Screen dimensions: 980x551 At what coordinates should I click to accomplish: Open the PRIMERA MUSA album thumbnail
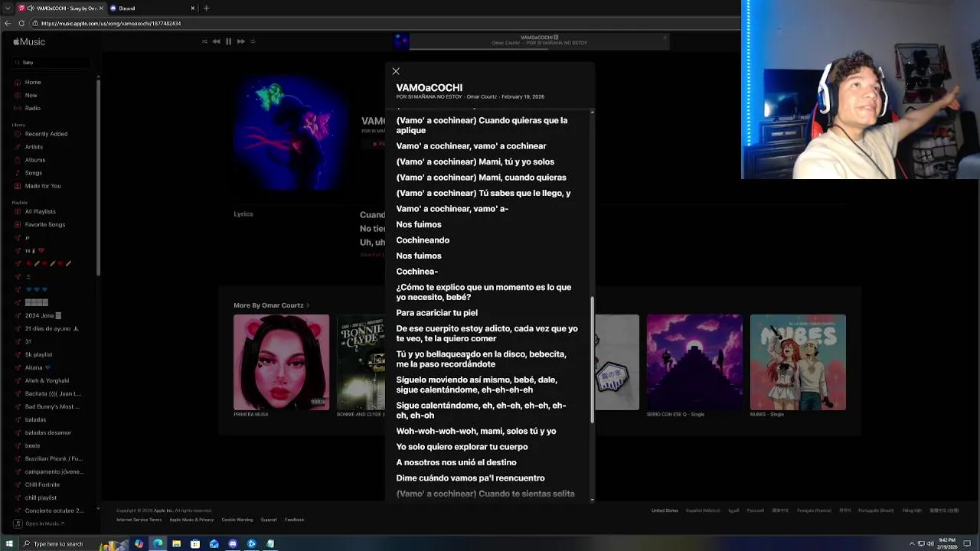pos(281,362)
